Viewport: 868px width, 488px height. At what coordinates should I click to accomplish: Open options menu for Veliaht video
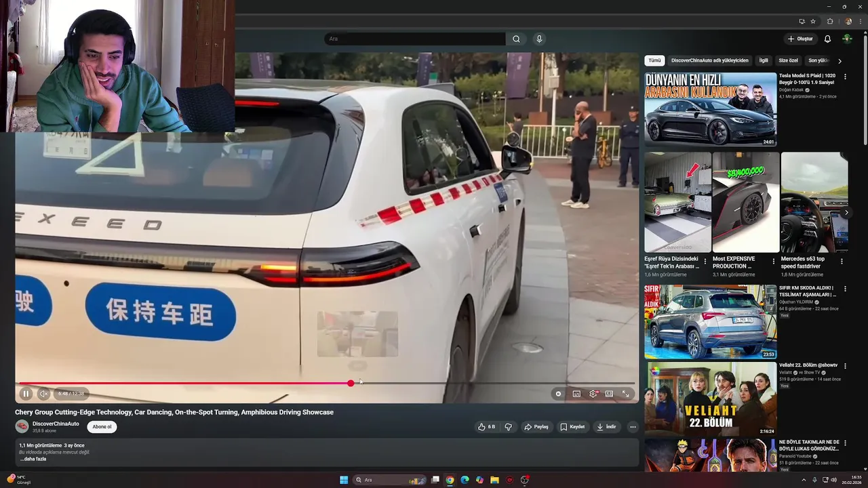pyautogui.click(x=845, y=366)
